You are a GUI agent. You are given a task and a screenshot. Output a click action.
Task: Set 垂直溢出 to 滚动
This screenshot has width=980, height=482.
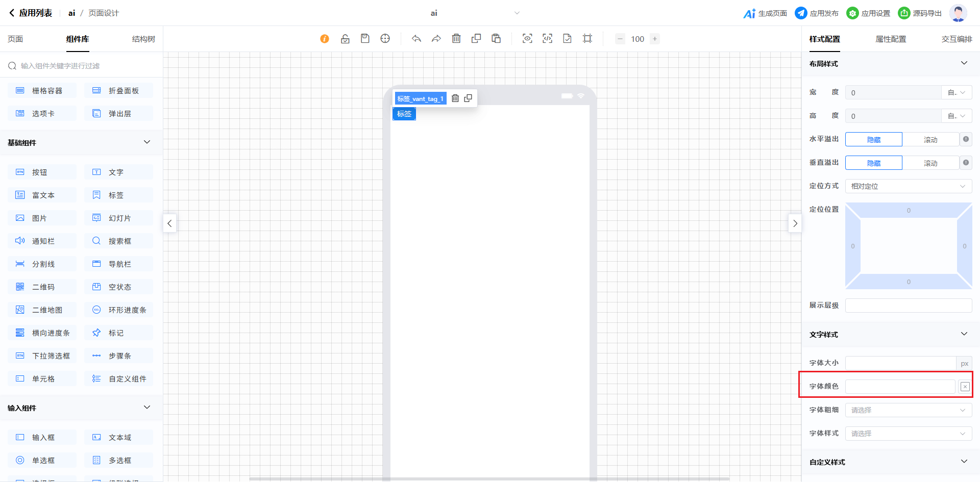coord(930,163)
